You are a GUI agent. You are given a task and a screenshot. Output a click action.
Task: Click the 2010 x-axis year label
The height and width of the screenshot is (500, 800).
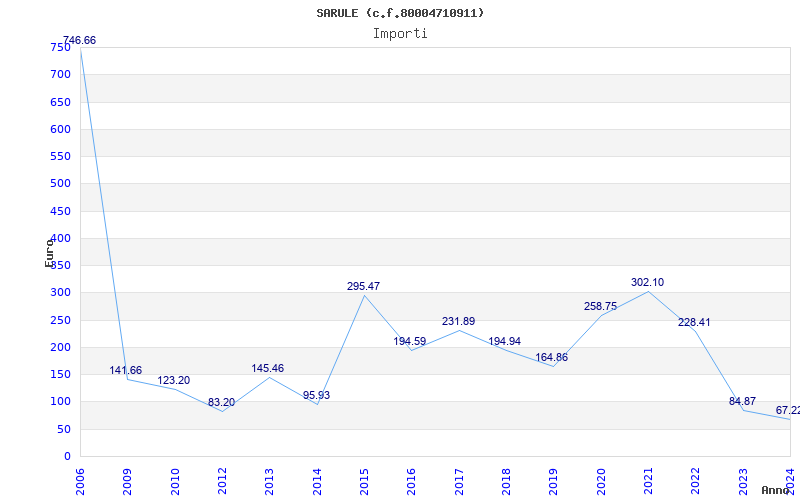click(175, 482)
